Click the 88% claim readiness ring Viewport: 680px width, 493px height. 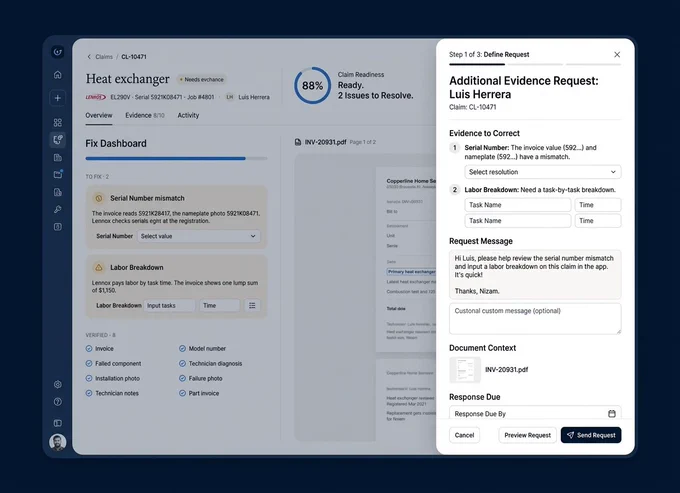point(312,85)
